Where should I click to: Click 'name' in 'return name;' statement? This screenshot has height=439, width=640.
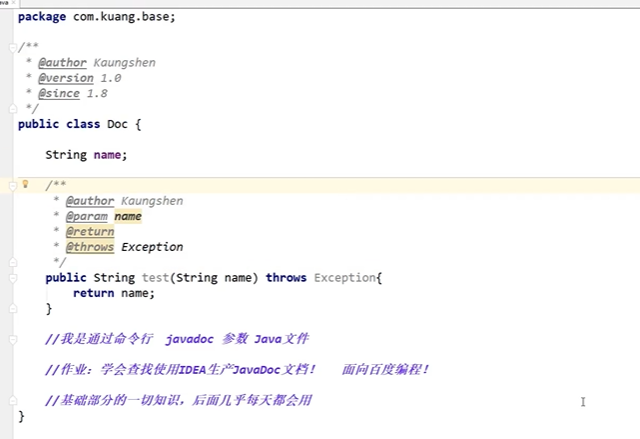click(134, 293)
